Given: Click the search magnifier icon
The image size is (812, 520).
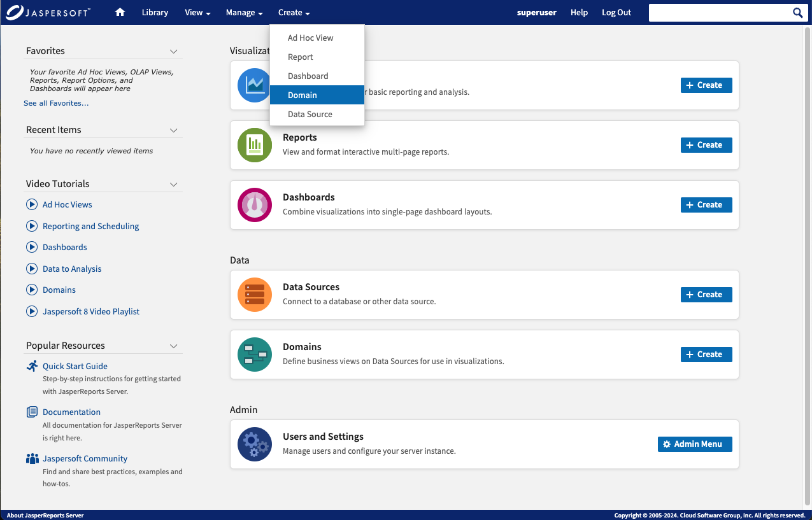Looking at the screenshot, I should (797, 12).
